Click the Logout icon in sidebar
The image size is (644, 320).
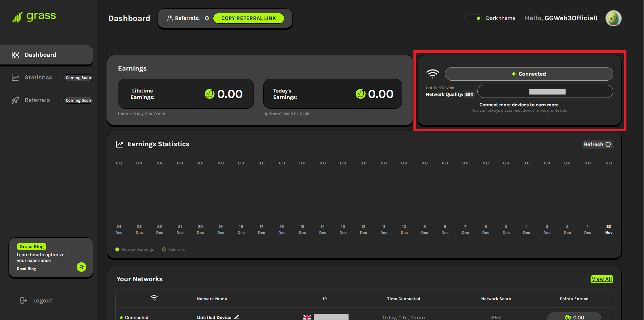click(23, 300)
